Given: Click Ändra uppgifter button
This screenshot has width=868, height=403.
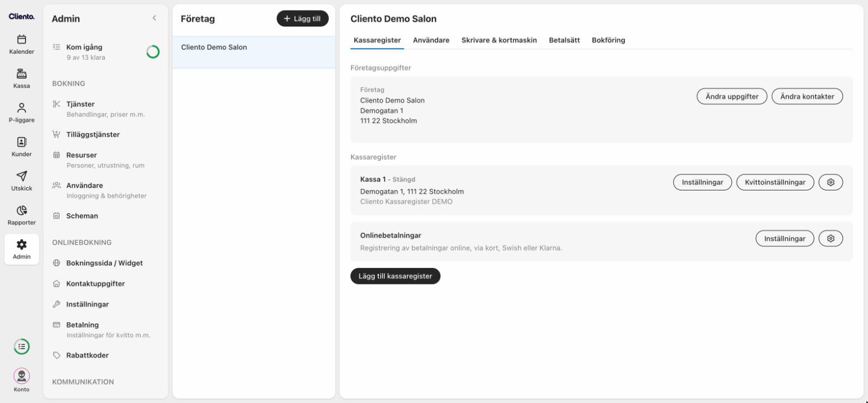Looking at the screenshot, I should [x=732, y=96].
